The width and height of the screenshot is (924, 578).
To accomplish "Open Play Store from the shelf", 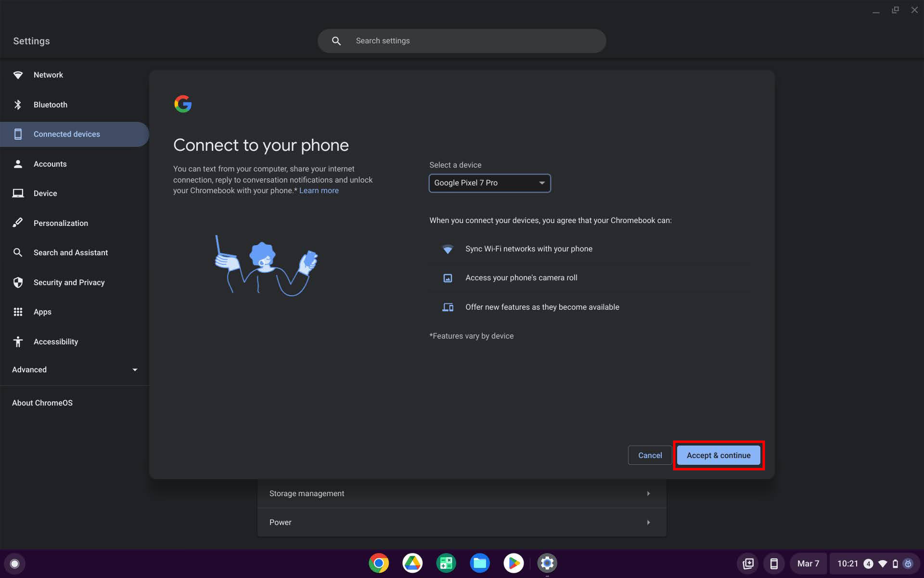I will (513, 563).
